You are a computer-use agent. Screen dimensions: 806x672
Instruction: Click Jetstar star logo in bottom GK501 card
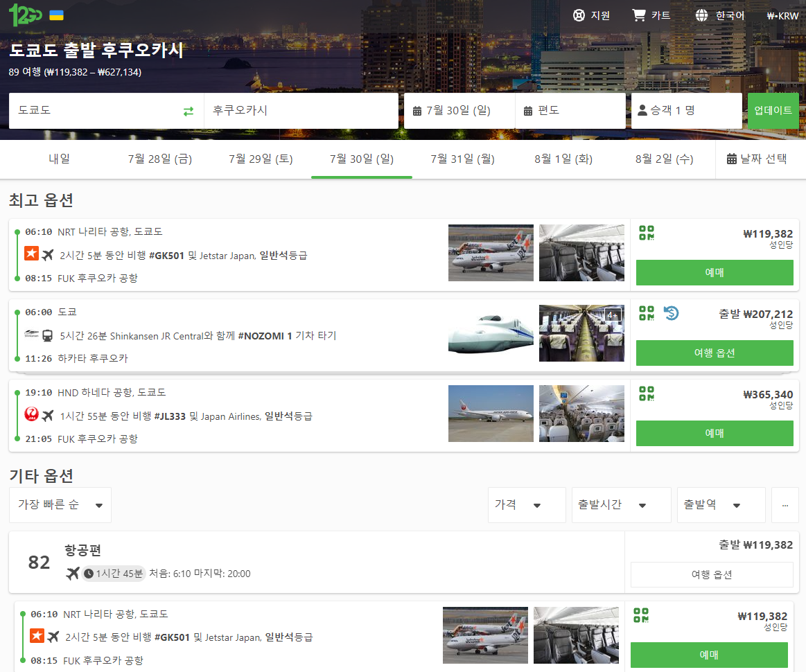pos(37,635)
